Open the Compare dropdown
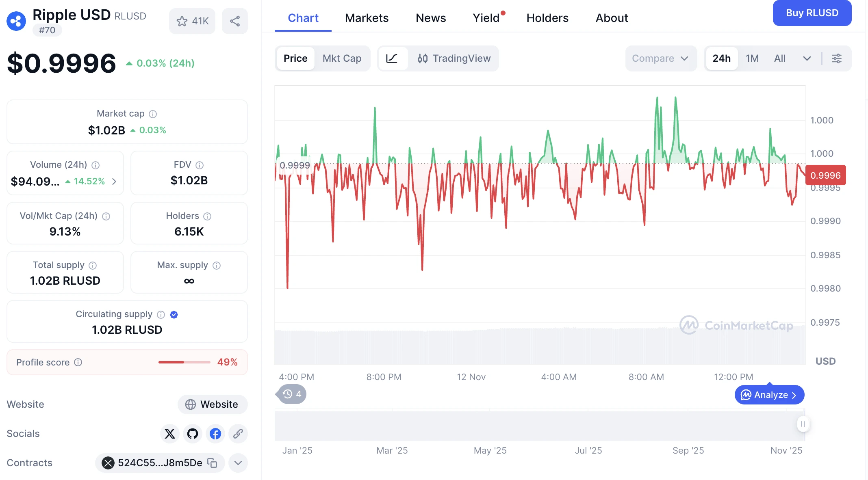868x480 pixels. pyautogui.click(x=661, y=58)
